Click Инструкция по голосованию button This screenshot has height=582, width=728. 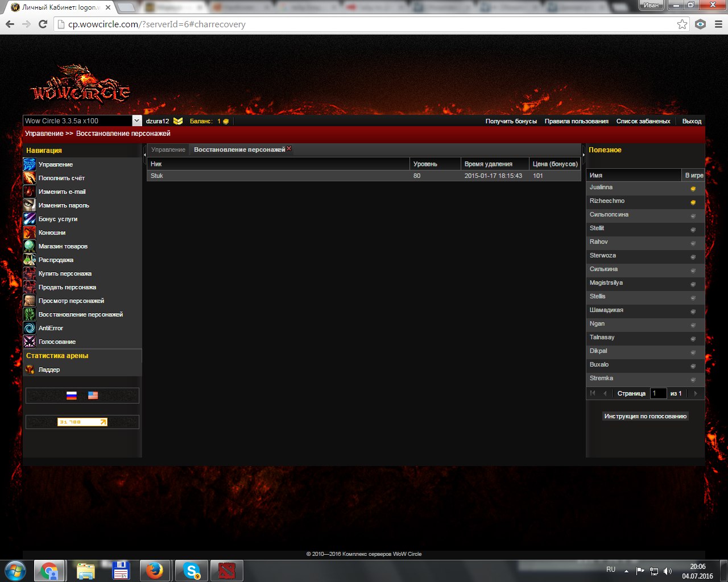click(645, 416)
